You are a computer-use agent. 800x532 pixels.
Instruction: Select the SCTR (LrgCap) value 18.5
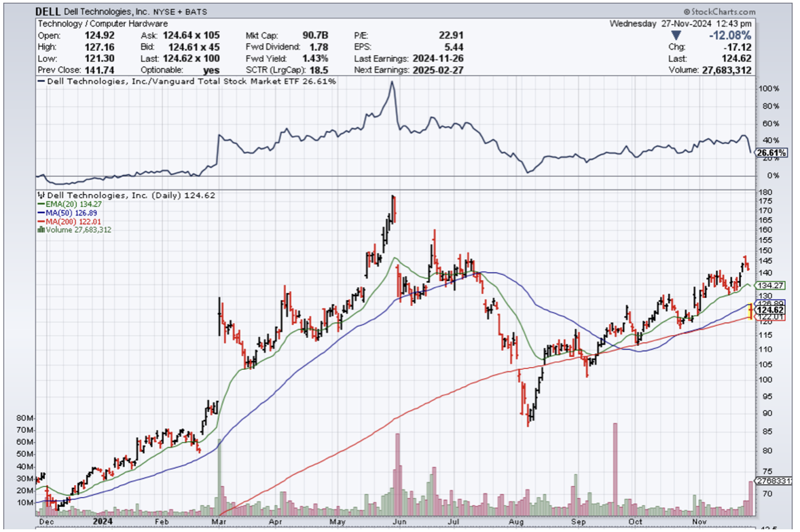[x=319, y=71]
